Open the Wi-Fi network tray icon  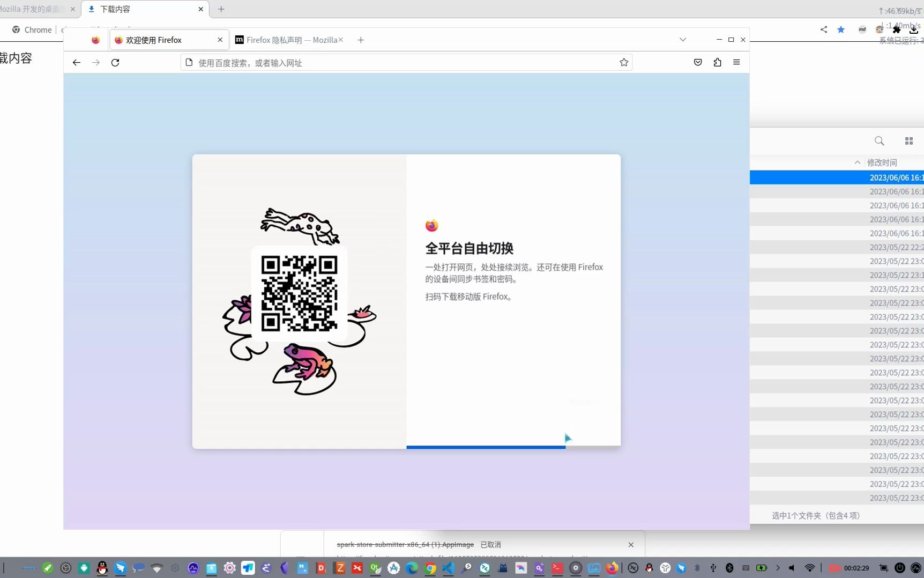coord(810,568)
